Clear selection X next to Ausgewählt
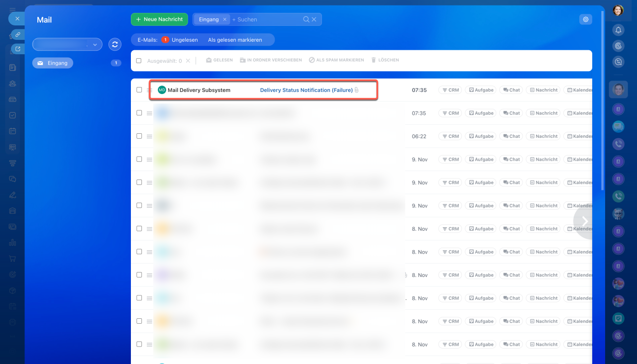 coord(188,61)
